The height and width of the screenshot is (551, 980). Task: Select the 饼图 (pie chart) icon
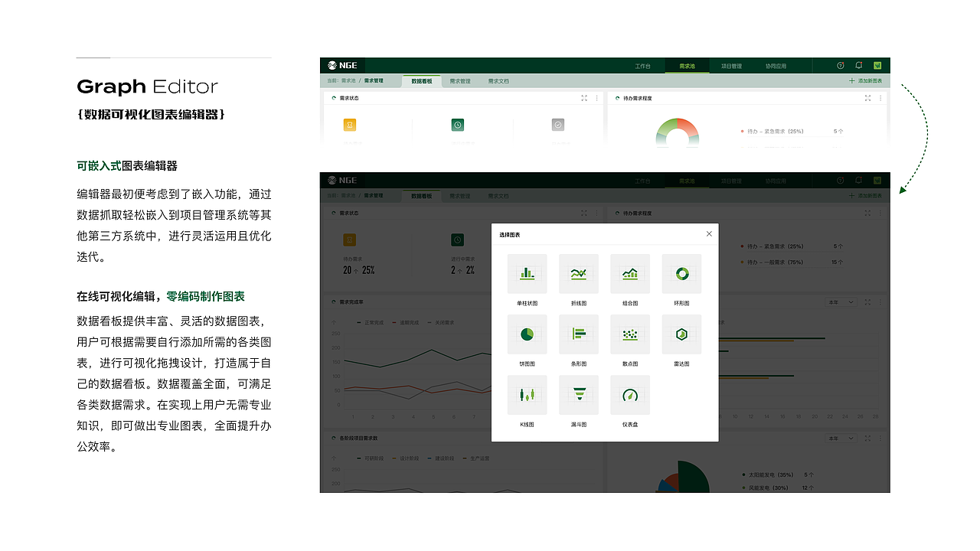point(528,334)
